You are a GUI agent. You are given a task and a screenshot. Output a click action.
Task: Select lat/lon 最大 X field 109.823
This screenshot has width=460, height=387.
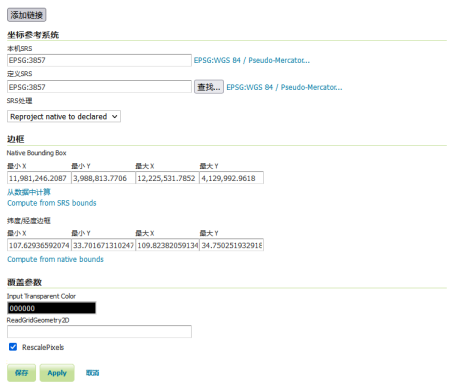pos(167,245)
